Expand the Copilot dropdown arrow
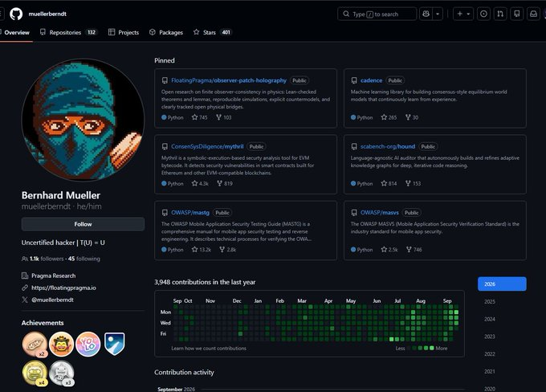Image resolution: width=546 pixels, height=392 pixels. pos(438,14)
